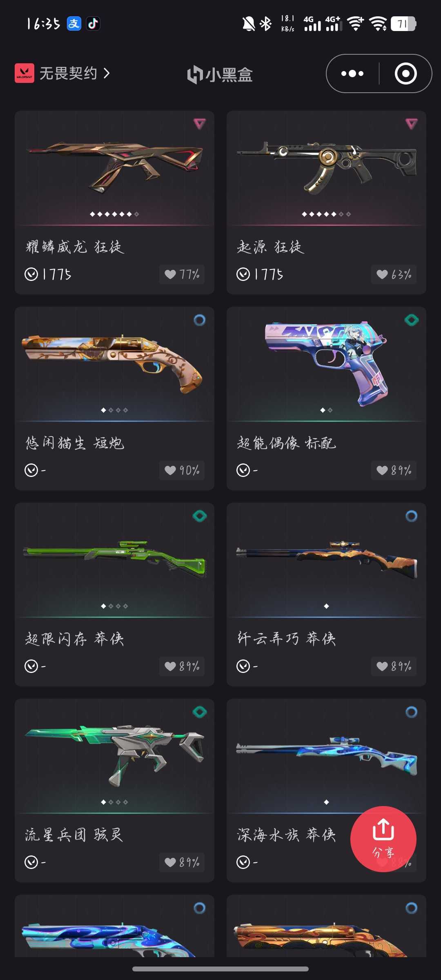Toggle the heart for 悠闲猫生 短炮 at 90%
441x980 pixels.
(x=182, y=470)
